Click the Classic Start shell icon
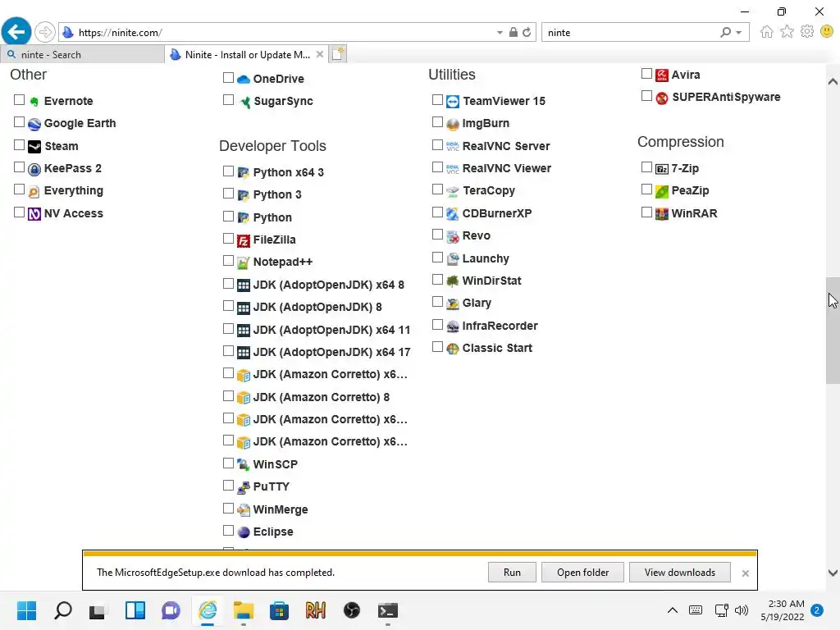 453,348
